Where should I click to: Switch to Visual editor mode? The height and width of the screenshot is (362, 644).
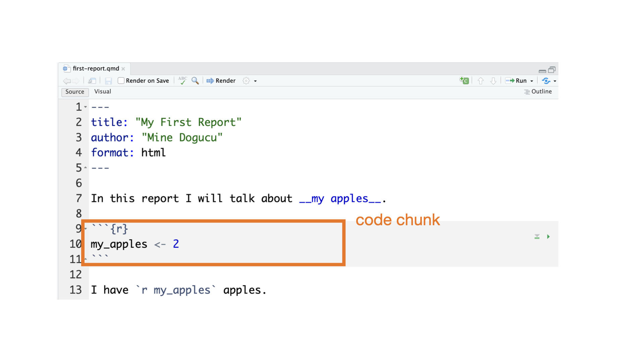102,92
